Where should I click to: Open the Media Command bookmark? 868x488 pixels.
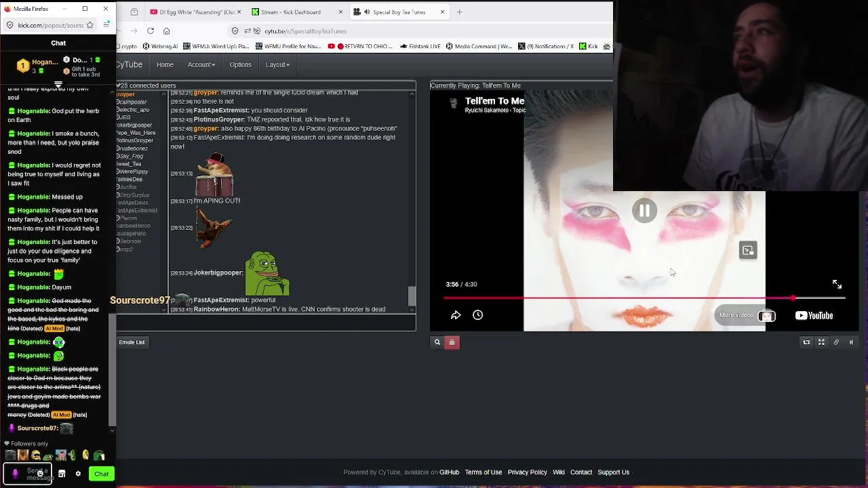pyautogui.click(x=479, y=46)
